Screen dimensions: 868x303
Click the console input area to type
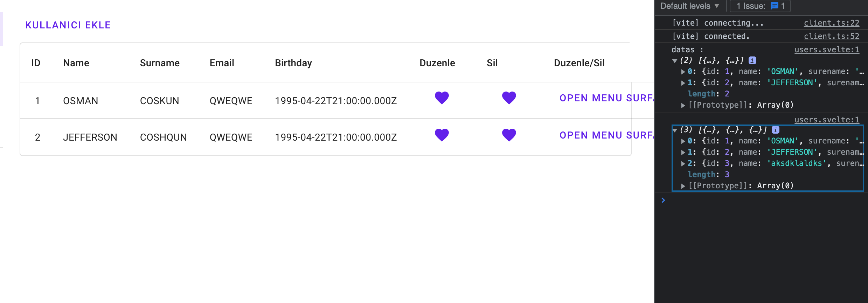click(735, 200)
